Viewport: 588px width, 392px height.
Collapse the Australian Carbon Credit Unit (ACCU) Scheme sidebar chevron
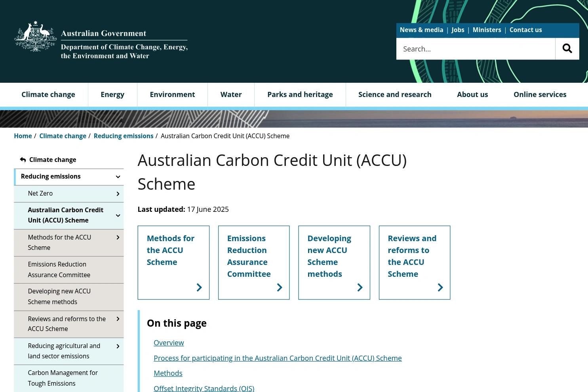118,215
